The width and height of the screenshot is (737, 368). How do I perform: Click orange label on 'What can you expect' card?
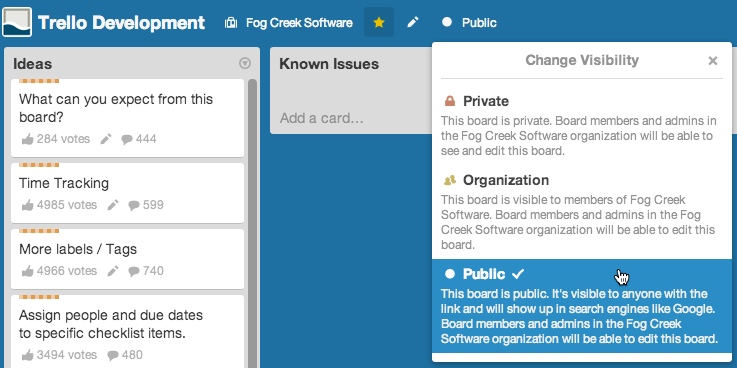click(x=39, y=81)
